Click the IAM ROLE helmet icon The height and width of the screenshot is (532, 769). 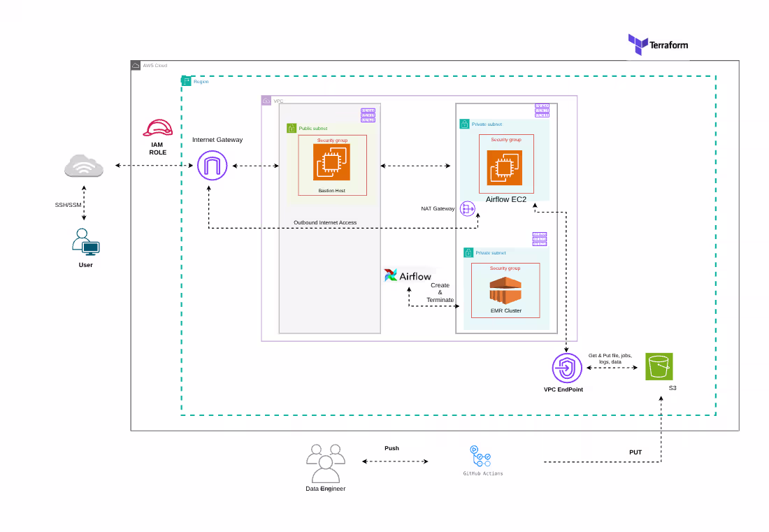pyautogui.click(x=157, y=128)
